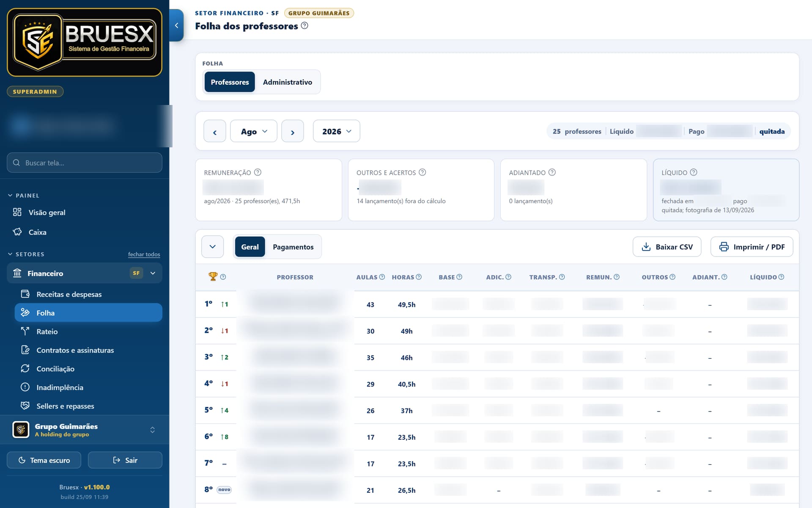This screenshot has width=812, height=508.
Task: Open Sellers e repasses
Action: (x=88, y=406)
